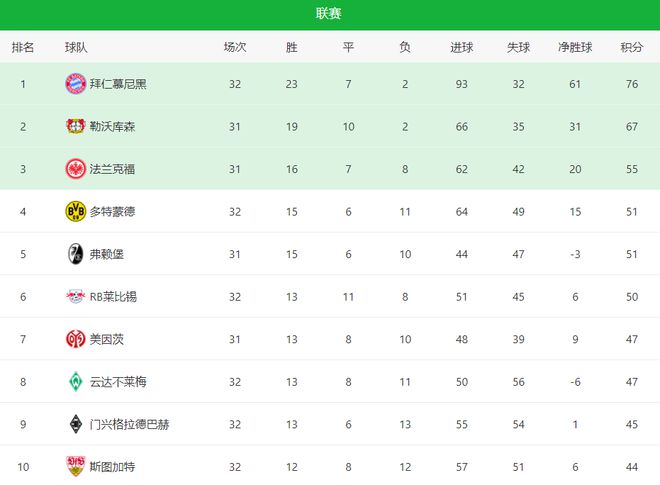
Task: Click the 积分 column header
Action: tap(632, 47)
